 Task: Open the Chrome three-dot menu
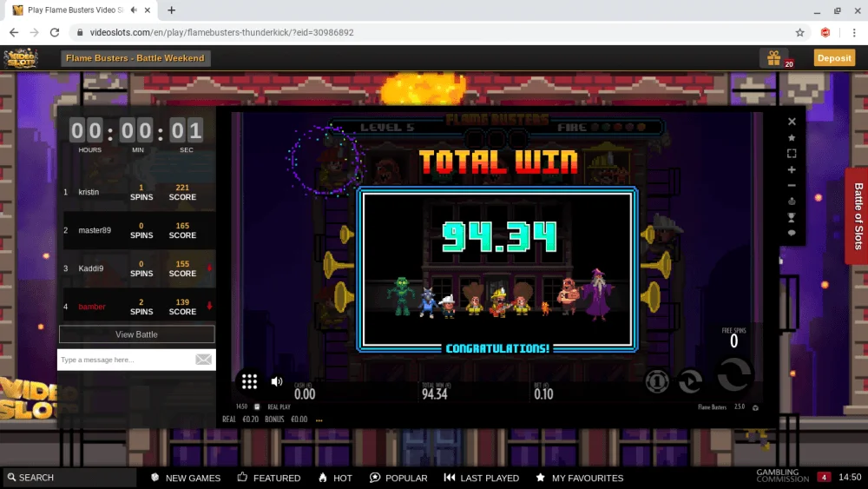coord(854,33)
